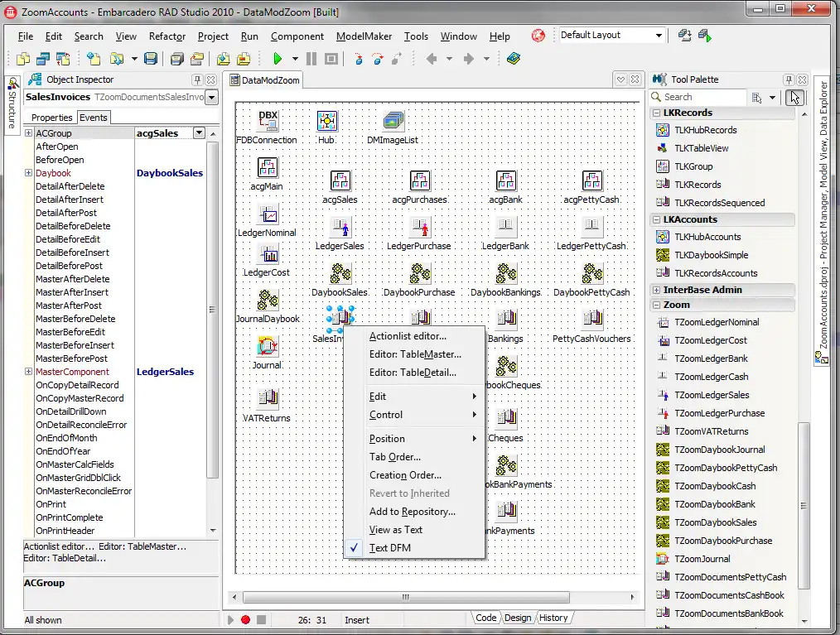The width and height of the screenshot is (840, 635).
Task: Pick TLKHubRecords from Tool Palette
Action: click(x=706, y=130)
